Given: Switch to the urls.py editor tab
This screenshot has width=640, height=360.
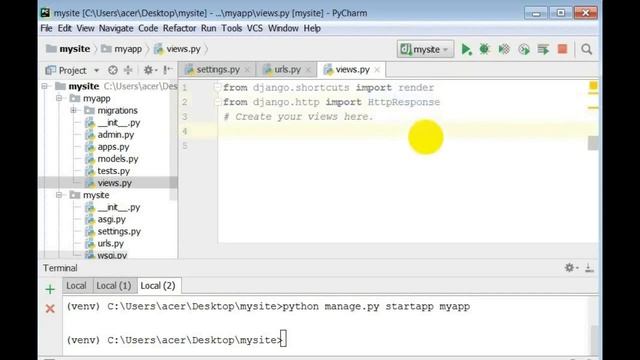Looking at the screenshot, I should point(287,70).
